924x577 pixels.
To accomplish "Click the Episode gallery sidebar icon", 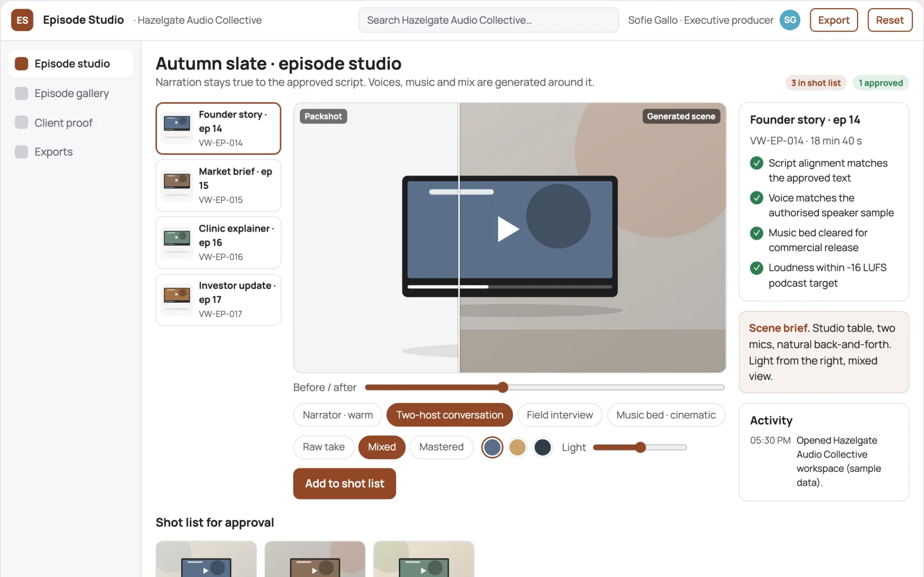I will coord(21,93).
